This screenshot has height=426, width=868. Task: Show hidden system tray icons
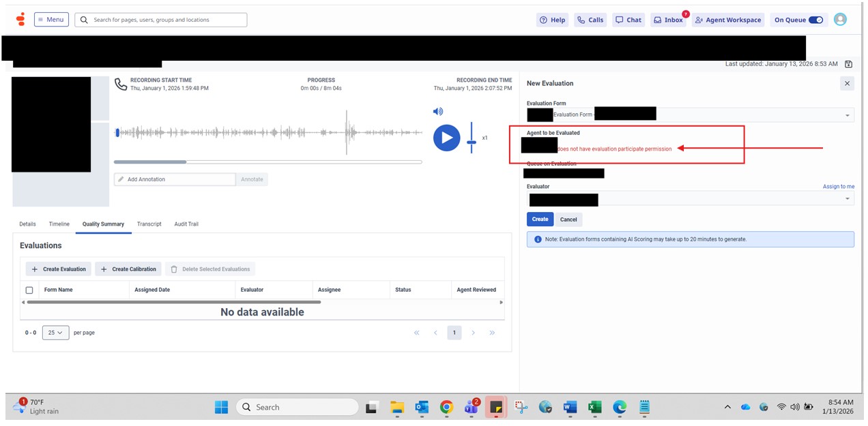(727, 407)
